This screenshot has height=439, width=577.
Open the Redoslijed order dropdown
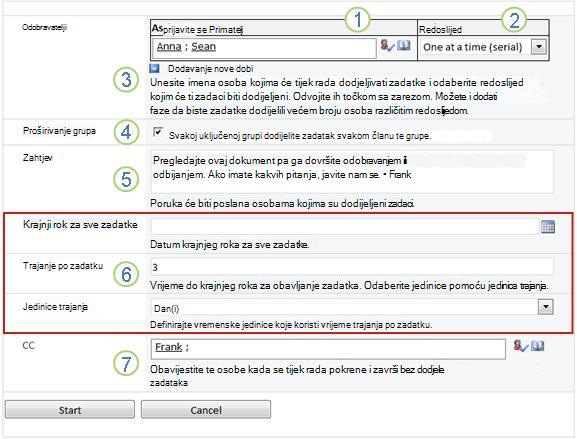tap(539, 47)
